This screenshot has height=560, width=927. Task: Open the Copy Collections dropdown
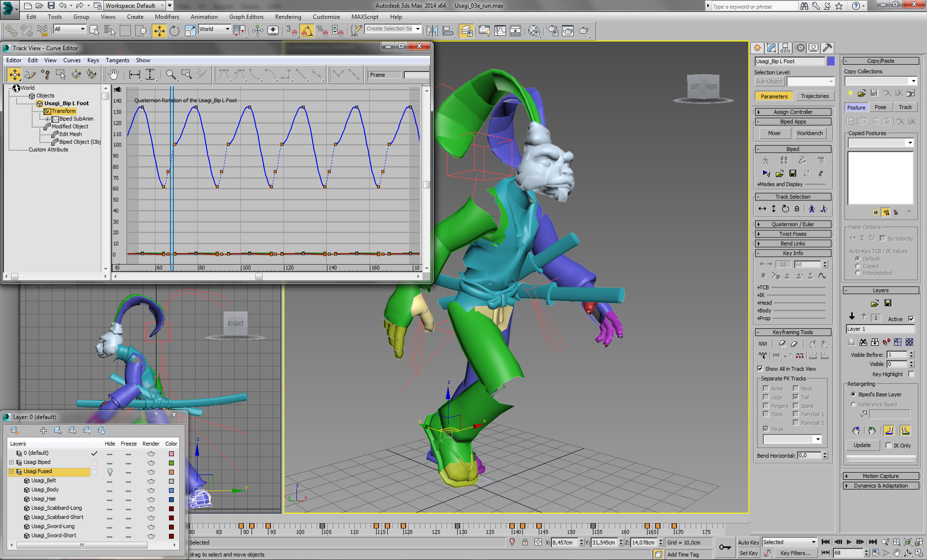click(880, 81)
